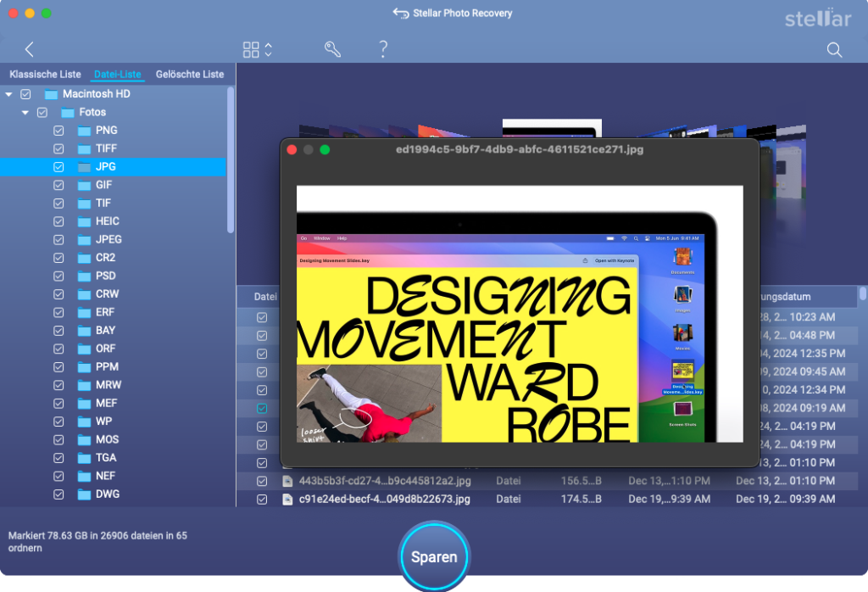Select the PSD folder icon
This screenshot has height=592, width=868.
click(84, 276)
